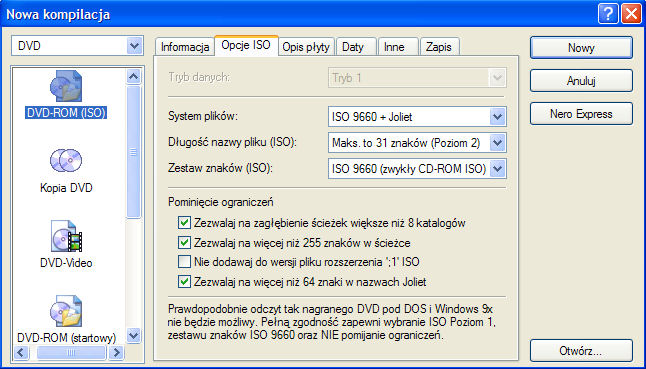Toggle path depth over 8 directories checkbox

coord(184,223)
